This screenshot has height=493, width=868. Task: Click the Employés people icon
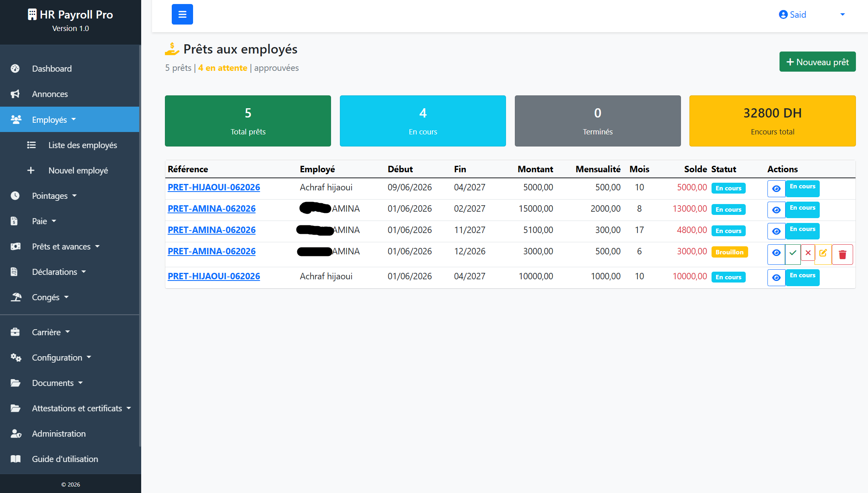16,120
